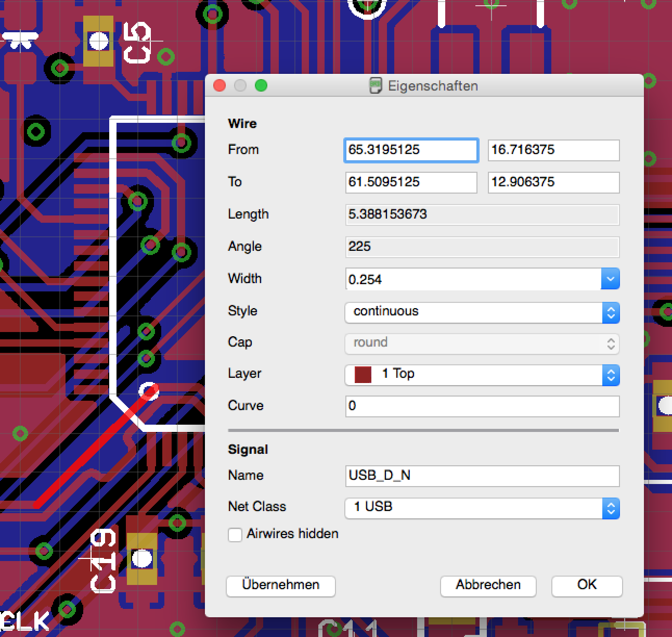Click the C5 capacitor pad on board

(98, 41)
